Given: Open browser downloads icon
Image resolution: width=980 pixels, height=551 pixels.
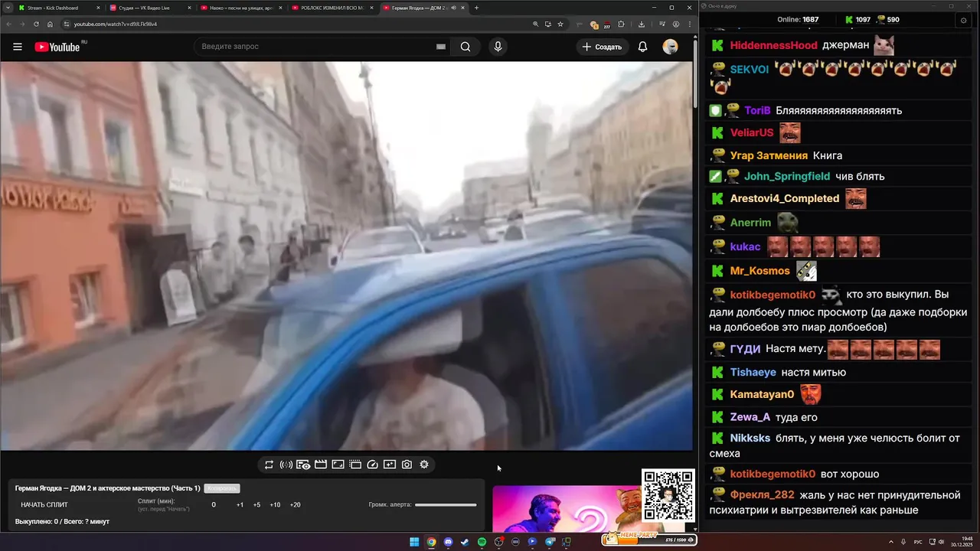Looking at the screenshot, I should point(642,24).
